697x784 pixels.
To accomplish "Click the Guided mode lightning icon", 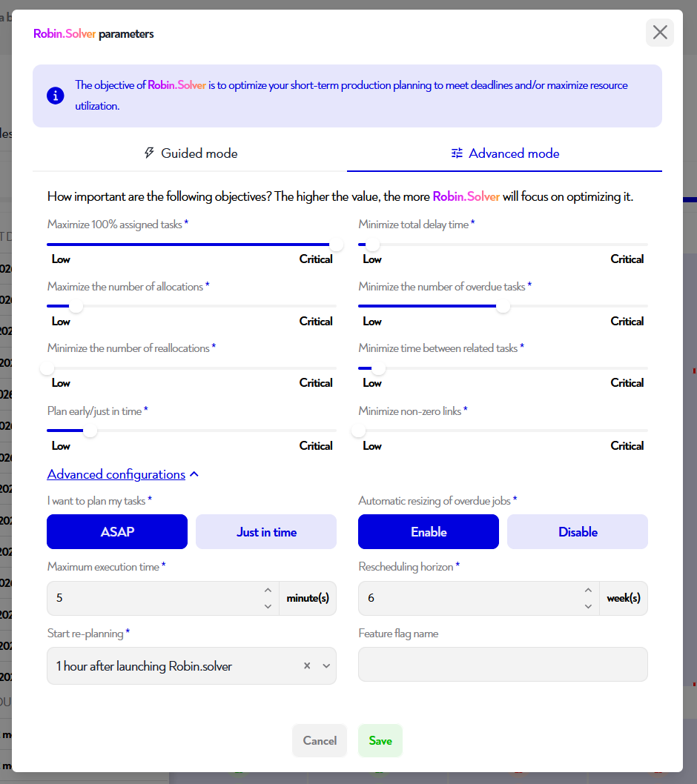I will (x=149, y=153).
